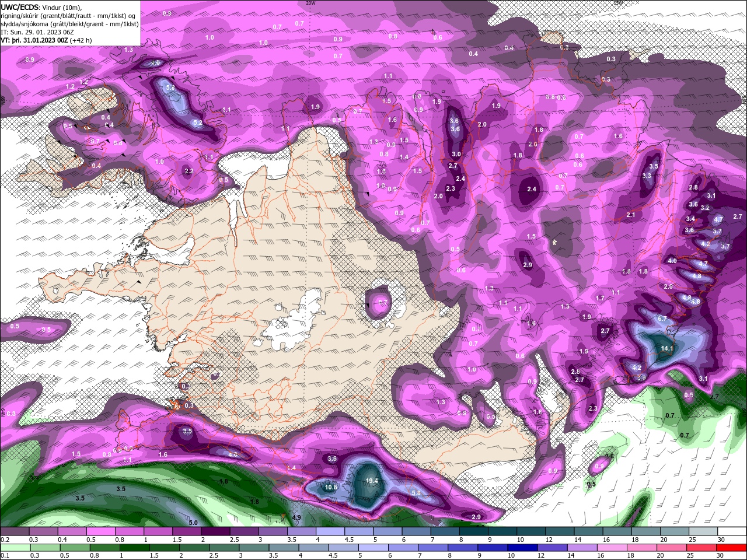Viewport: 747px width, 560px height.
Task: Select the VT valid-time line with +42 h
Action: click(47, 40)
